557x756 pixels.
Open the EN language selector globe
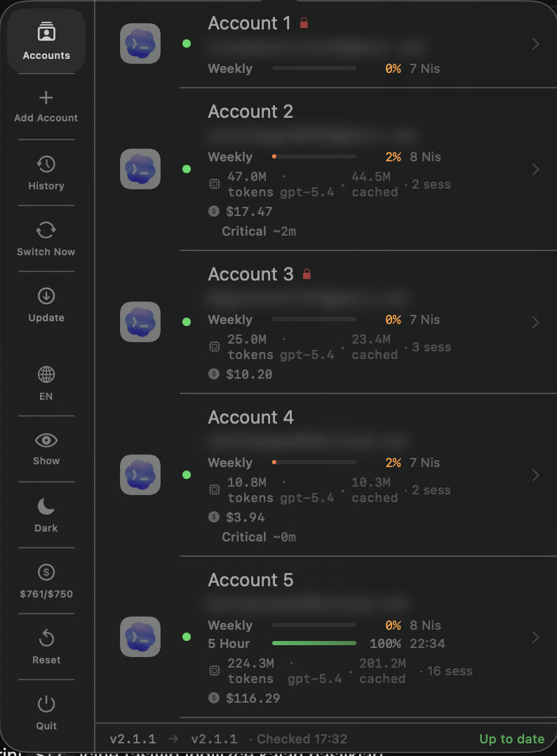(x=46, y=374)
